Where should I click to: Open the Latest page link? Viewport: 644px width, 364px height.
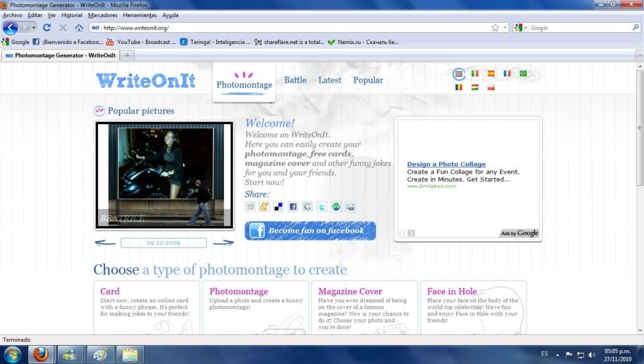[x=330, y=80]
